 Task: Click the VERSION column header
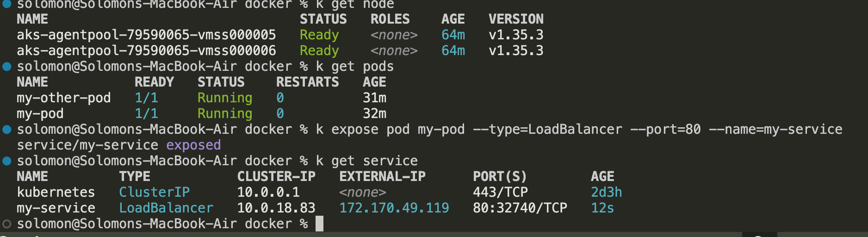(516, 19)
